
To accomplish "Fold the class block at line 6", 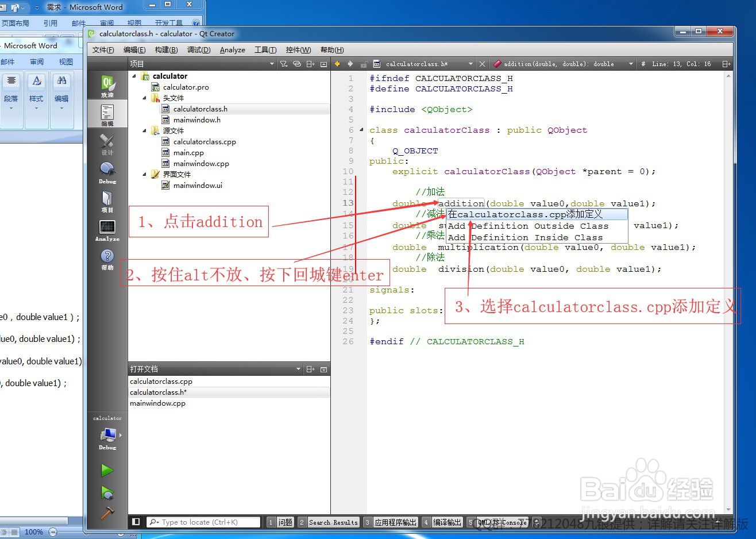I will point(361,130).
